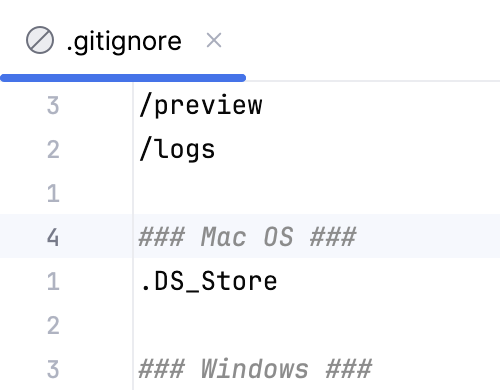Click end of highlighted Mac OS line

359,237
